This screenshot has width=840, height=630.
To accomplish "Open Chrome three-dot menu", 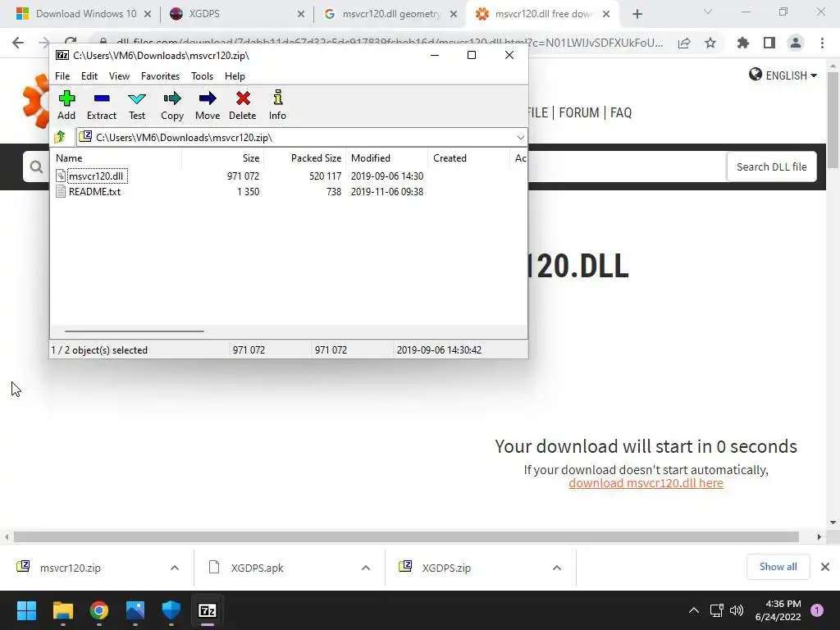I will [822, 43].
